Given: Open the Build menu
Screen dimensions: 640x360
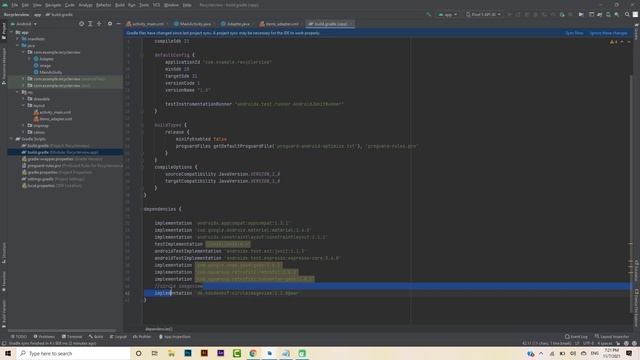Looking at the screenshot, I should point(120,5).
